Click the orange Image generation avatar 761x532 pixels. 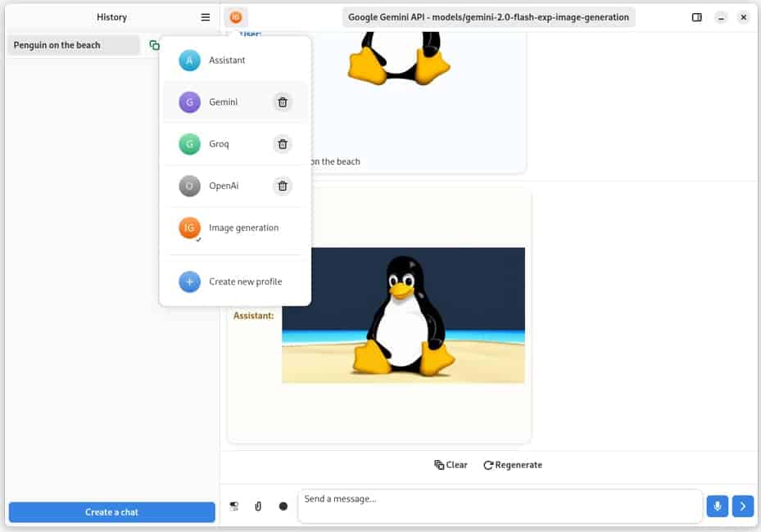pyautogui.click(x=189, y=228)
